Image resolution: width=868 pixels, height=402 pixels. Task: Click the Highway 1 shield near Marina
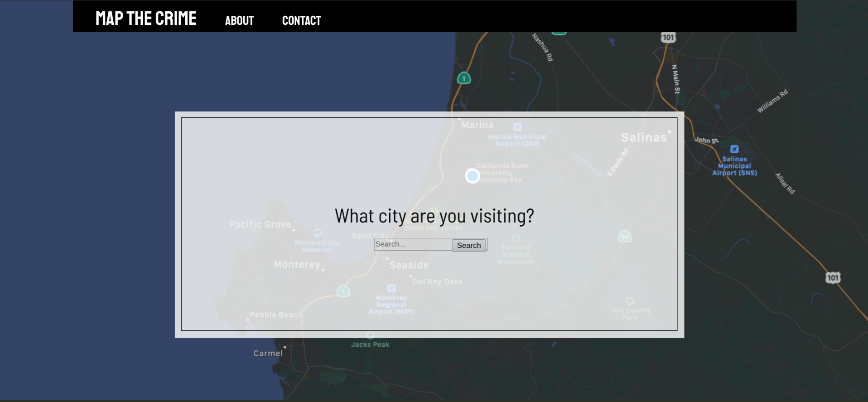pos(464,78)
